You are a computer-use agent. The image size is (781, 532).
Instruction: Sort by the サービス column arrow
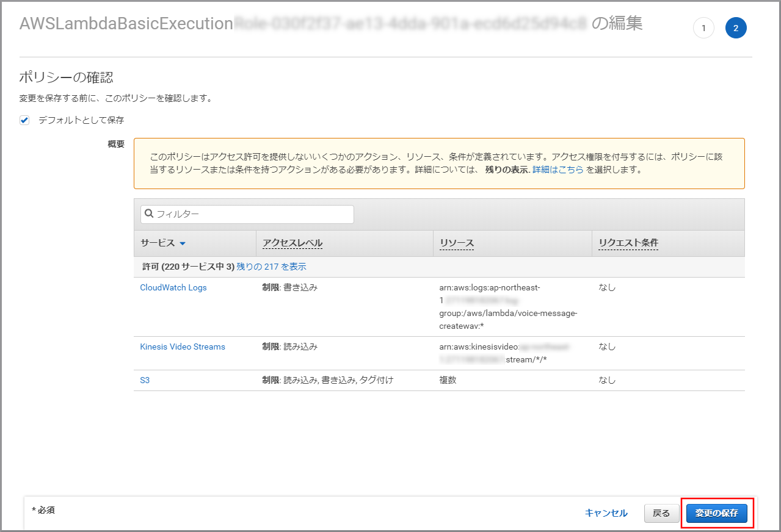click(182, 243)
